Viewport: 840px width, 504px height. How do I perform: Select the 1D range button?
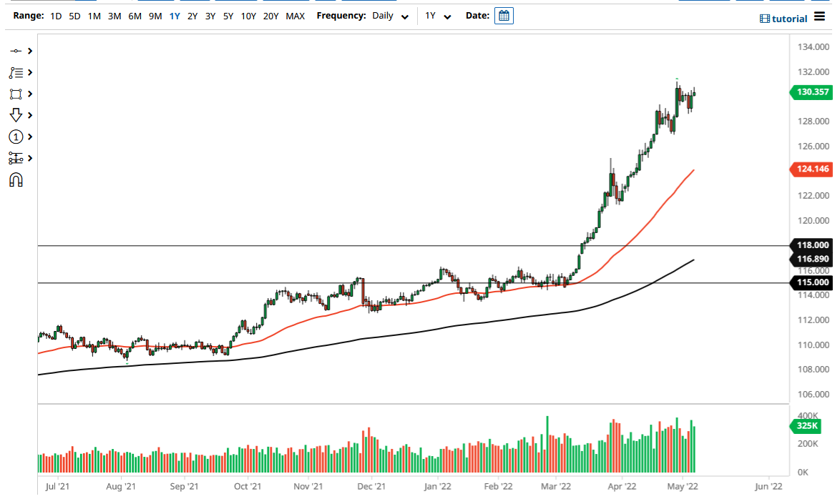click(55, 15)
